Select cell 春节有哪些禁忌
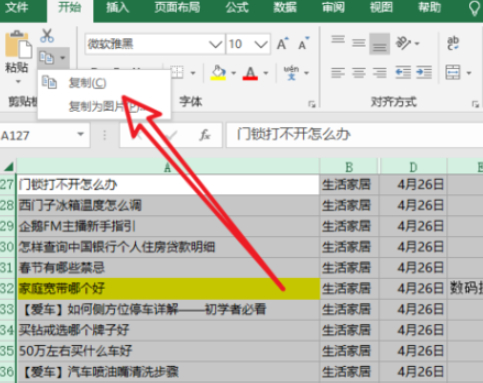The image size is (483, 383). click(168, 268)
